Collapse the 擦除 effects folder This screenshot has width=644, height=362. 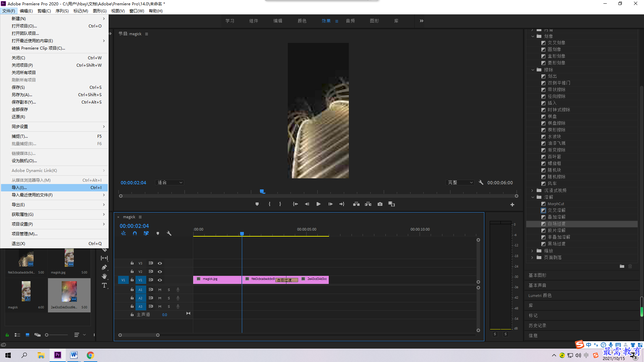click(533, 70)
